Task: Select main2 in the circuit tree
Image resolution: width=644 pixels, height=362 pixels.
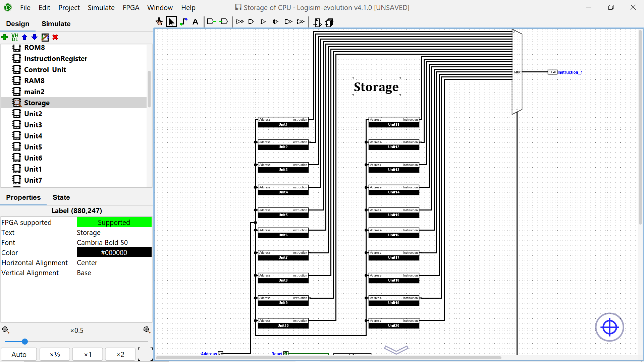Action: [x=34, y=92]
